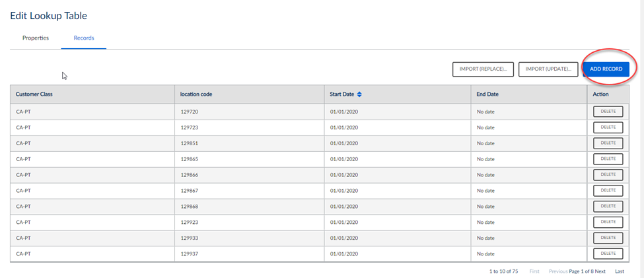Screen dimensions: 644x278
Task: Click the Add Record button
Action: (606, 69)
